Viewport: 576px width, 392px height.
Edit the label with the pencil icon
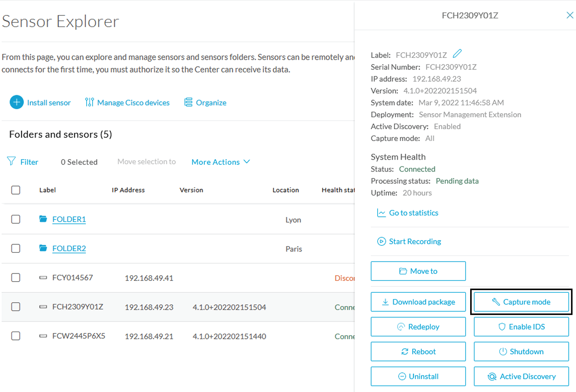(457, 53)
